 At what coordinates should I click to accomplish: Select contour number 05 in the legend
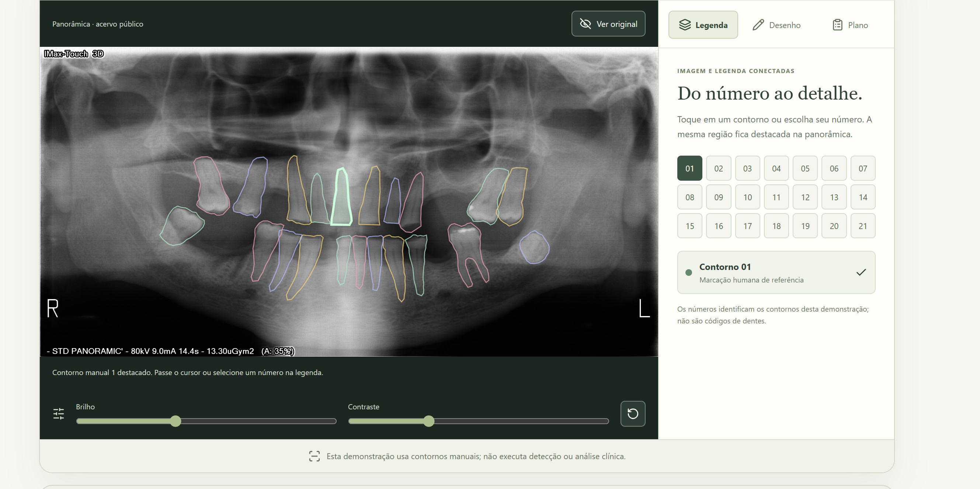(x=805, y=168)
